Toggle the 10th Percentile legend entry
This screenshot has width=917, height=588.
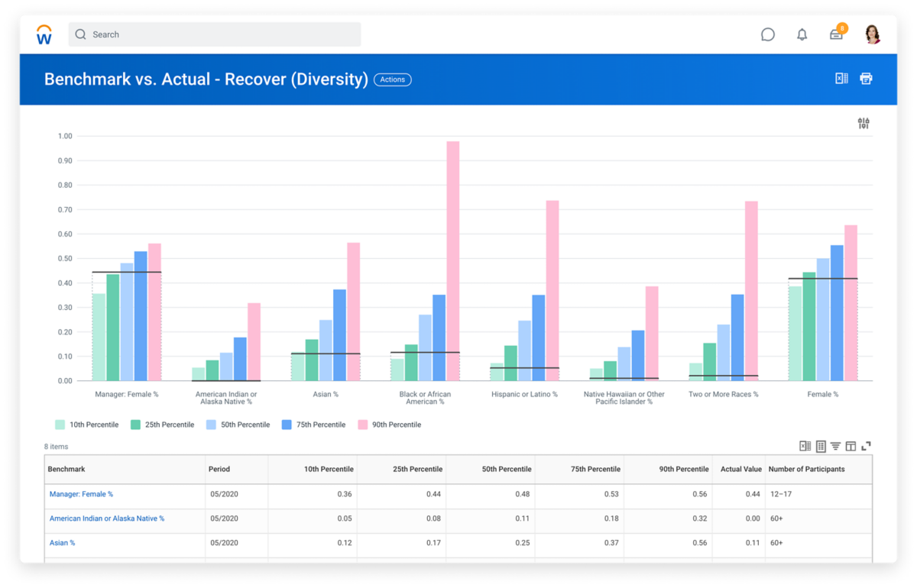86,424
